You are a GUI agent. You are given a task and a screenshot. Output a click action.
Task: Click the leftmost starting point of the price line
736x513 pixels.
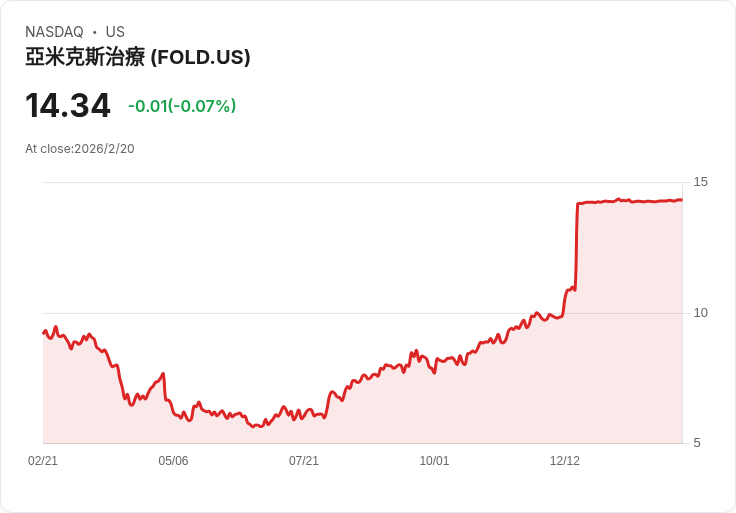(44, 332)
